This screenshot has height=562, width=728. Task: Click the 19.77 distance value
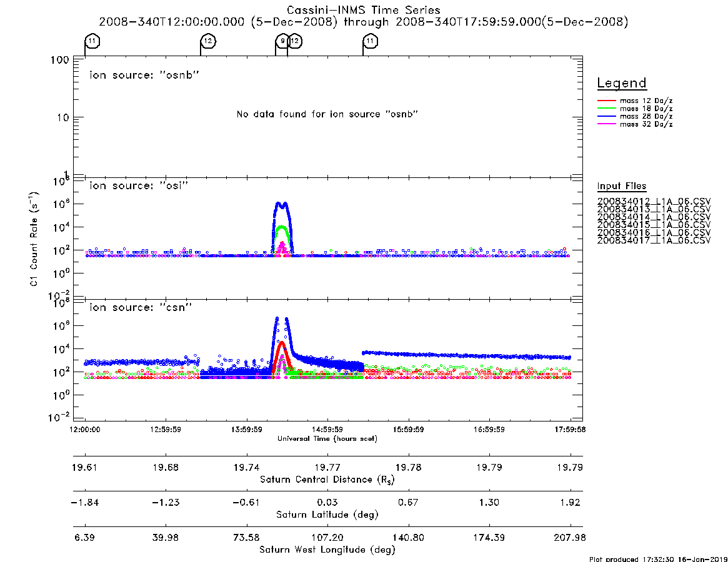tap(327, 467)
